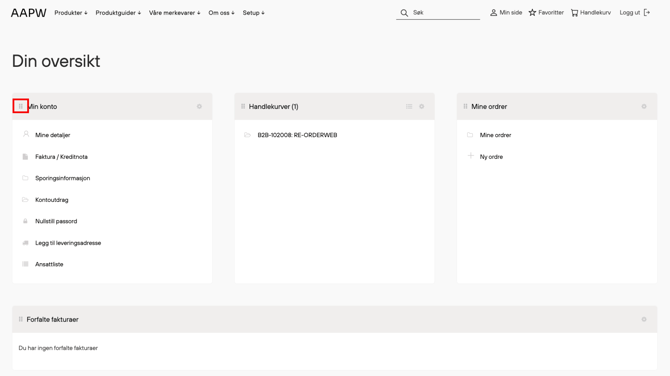The image size is (670, 376).
Task: Open Legg til leveringsadresse
Action: 68,243
